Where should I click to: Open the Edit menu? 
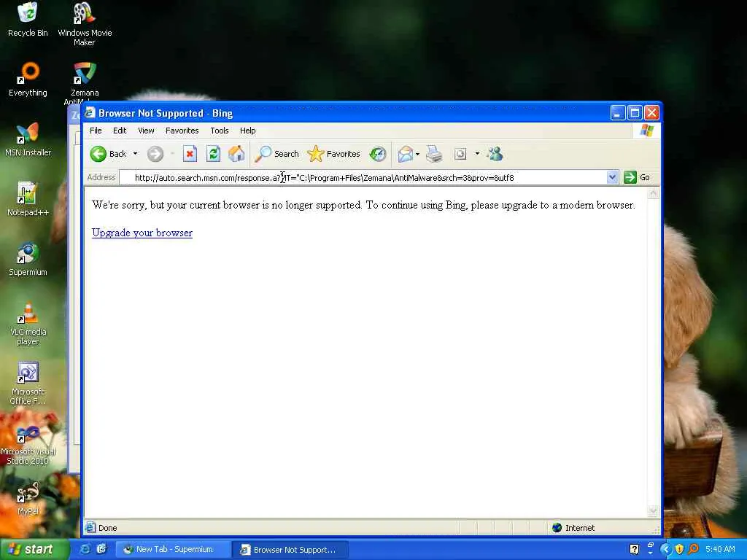pos(120,131)
